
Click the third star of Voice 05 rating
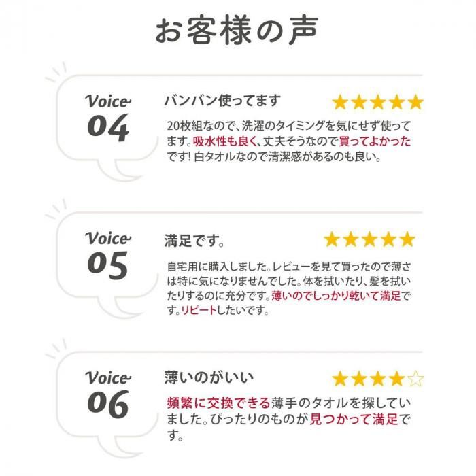click(369, 239)
